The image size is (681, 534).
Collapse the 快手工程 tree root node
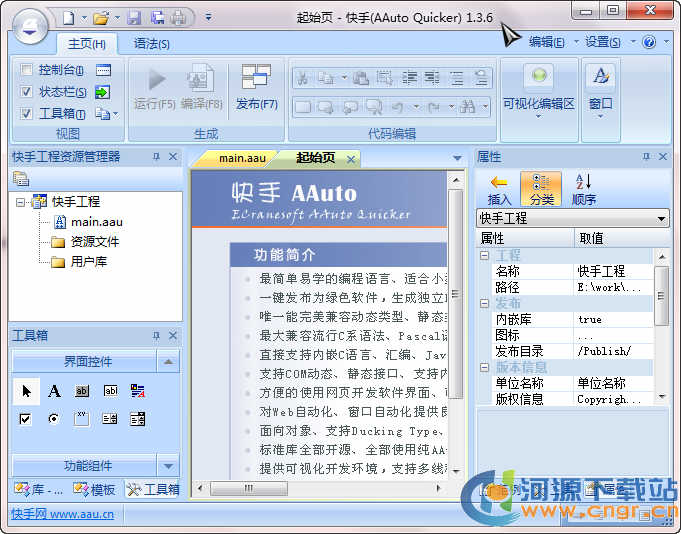21,202
